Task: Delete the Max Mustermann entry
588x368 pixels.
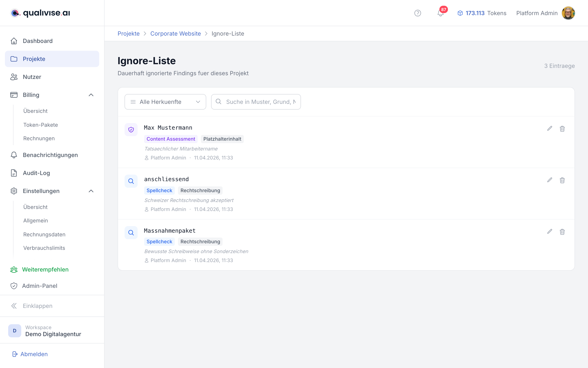Action: (562, 129)
